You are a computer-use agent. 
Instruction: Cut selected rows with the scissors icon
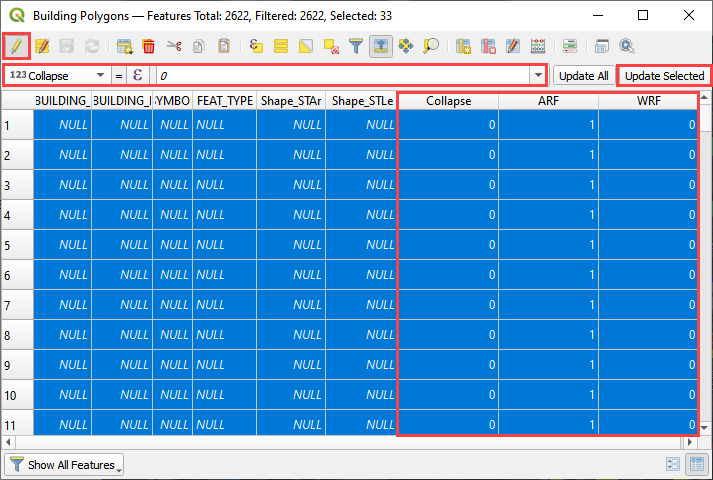pos(174,46)
